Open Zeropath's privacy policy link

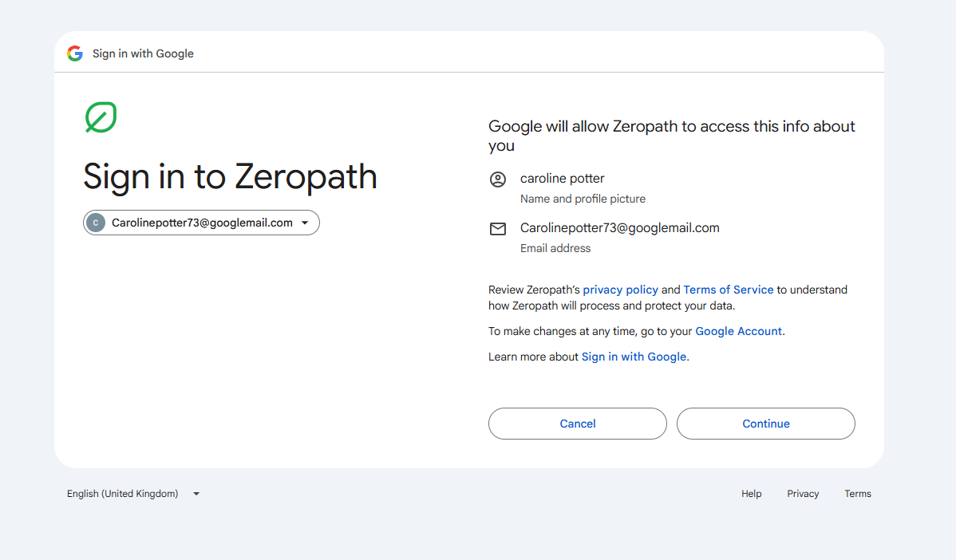click(620, 290)
